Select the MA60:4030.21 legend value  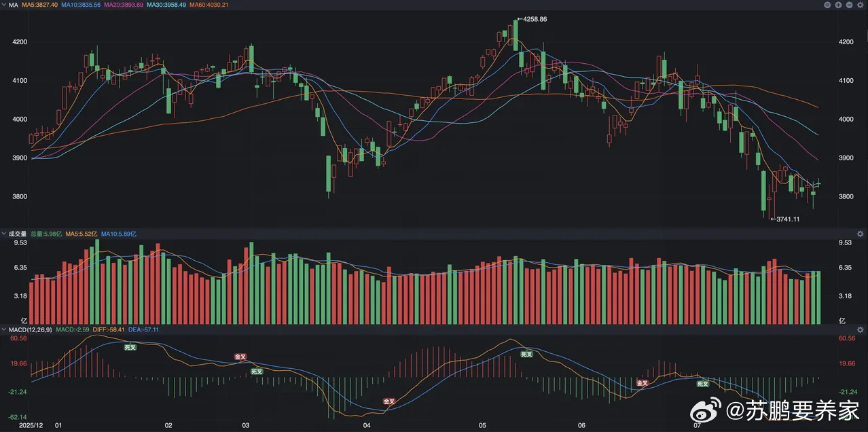click(x=209, y=5)
